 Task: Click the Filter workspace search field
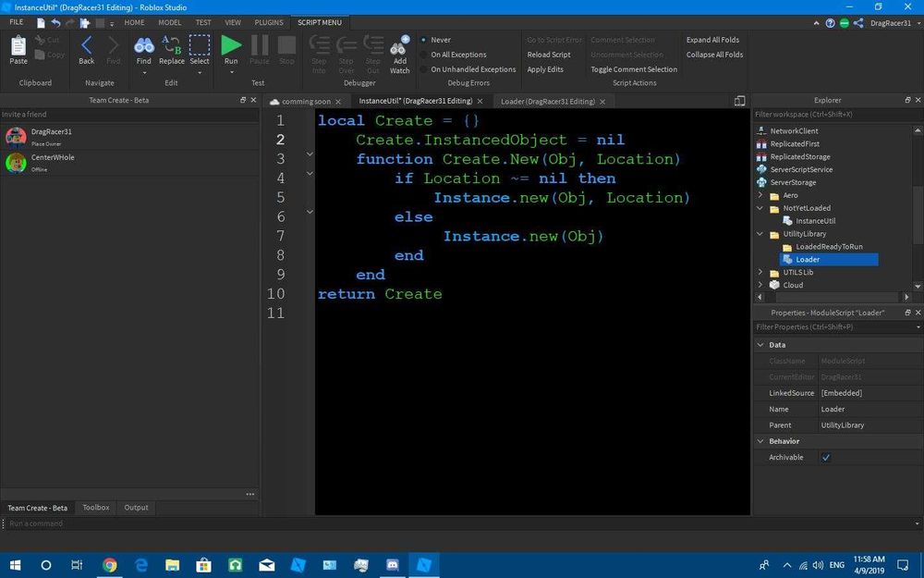[x=837, y=115]
